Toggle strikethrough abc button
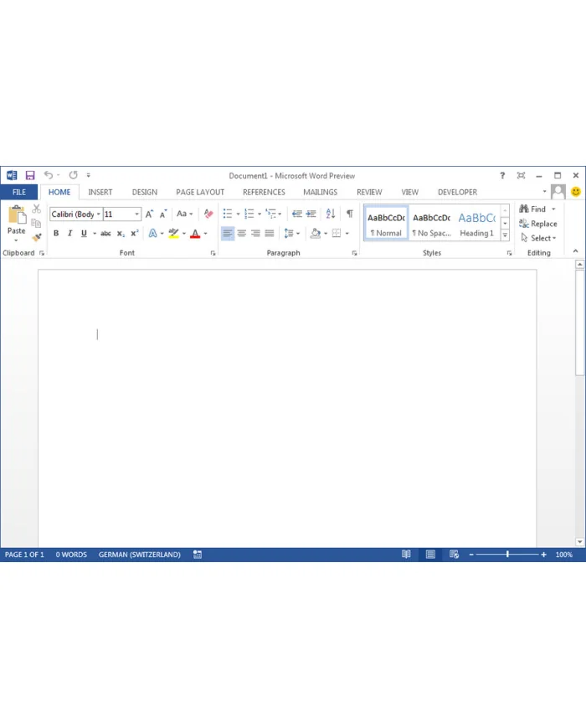Image resolution: width=586 pixels, height=728 pixels. (105, 234)
